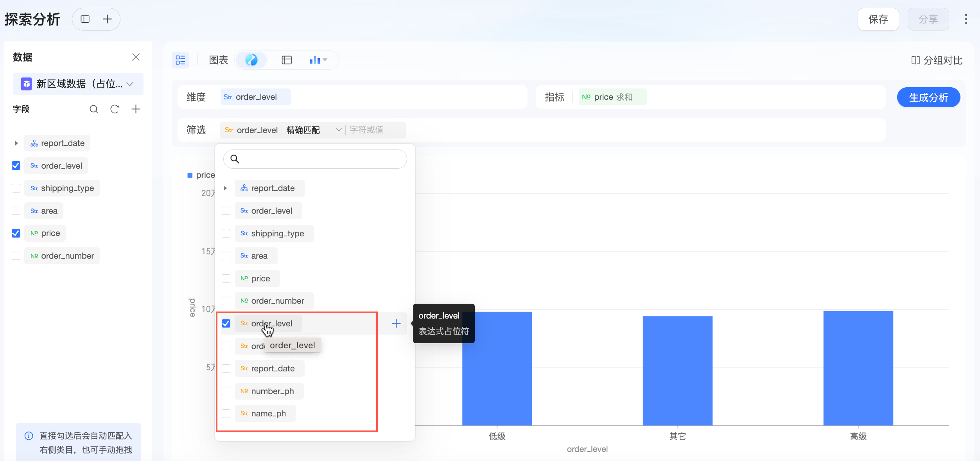Open the 新区域数据 dataset selector
Image resolution: width=980 pixels, height=461 pixels.
click(78, 84)
